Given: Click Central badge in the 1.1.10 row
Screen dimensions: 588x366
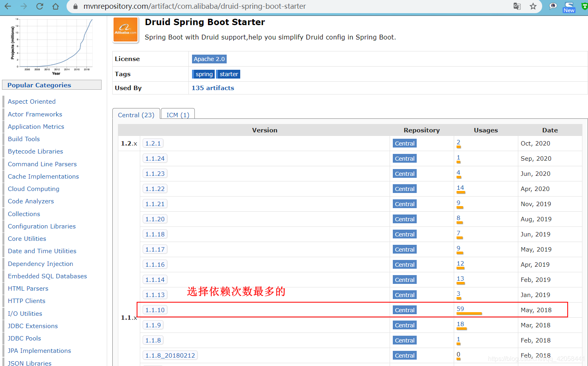Looking at the screenshot, I should tap(405, 310).
